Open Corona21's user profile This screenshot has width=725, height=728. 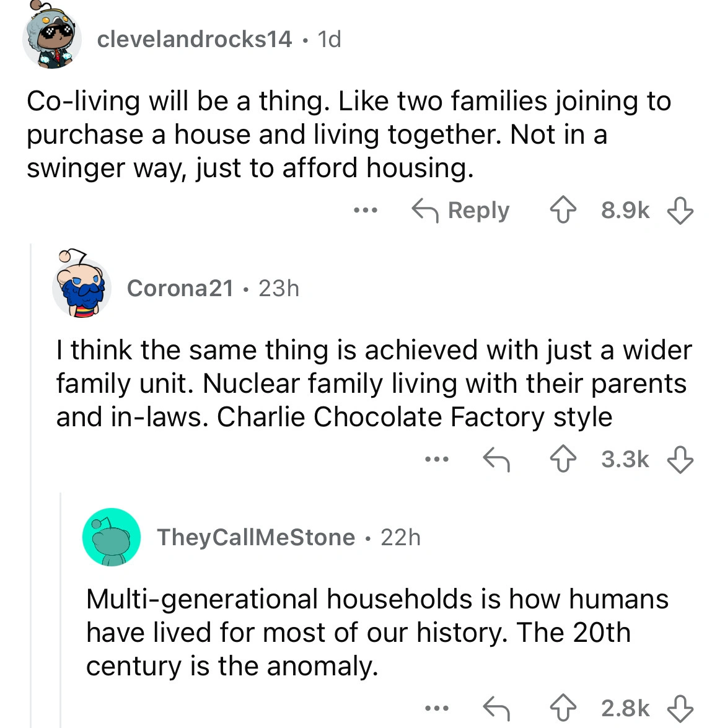point(180,288)
